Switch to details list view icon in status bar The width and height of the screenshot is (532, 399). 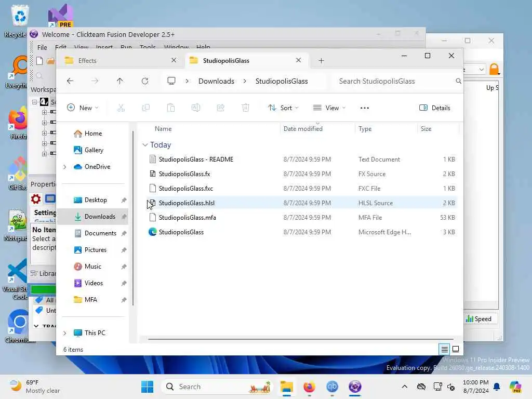[x=445, y=349]
